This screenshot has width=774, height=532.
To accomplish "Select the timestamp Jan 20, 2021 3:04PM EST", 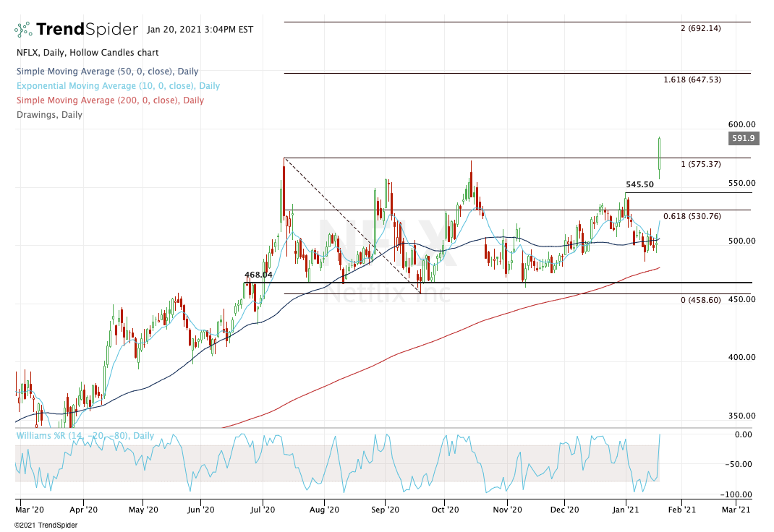I will pos(200,30).
